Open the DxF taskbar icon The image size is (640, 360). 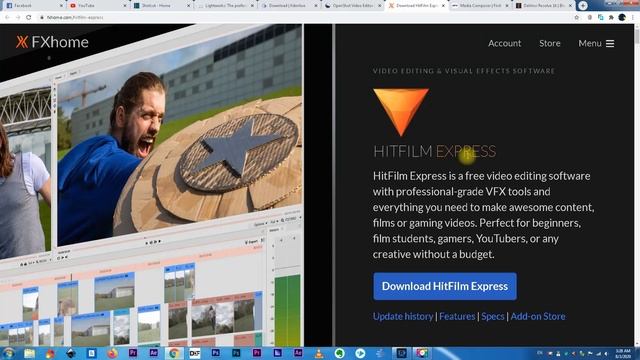coord(195,353)
